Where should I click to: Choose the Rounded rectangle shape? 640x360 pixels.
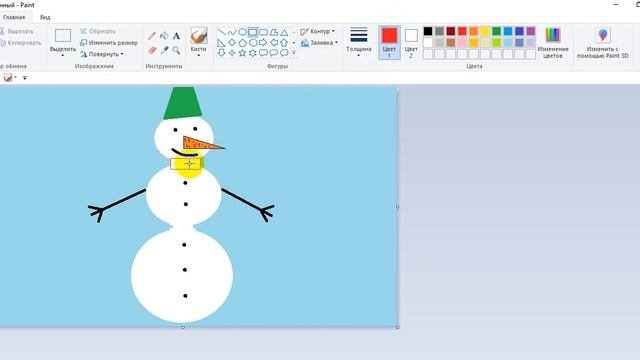(x=264, y=32)
